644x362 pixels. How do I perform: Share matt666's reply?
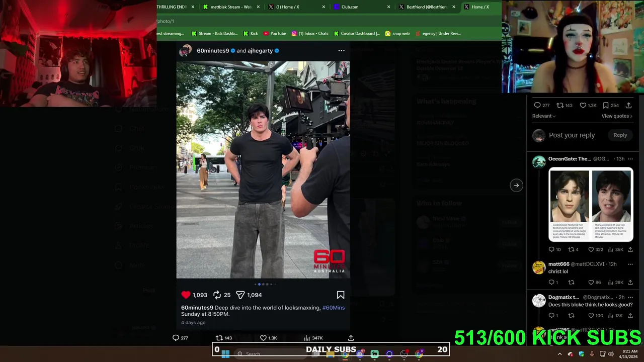pos(630,283)
